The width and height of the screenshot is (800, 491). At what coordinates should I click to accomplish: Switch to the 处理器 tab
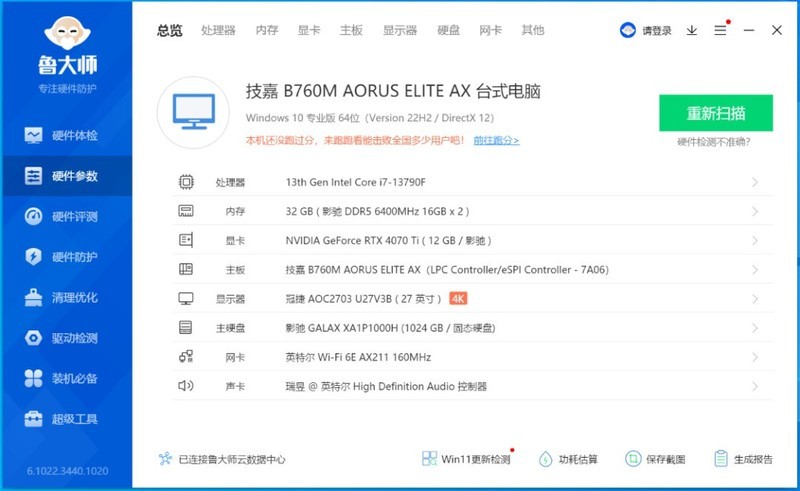(x=218, y=31)
